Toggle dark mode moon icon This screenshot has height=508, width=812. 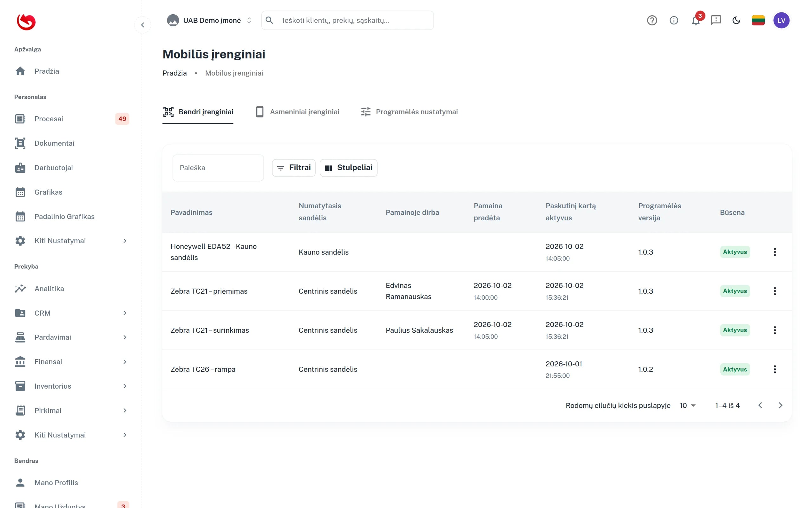[736, 21]
